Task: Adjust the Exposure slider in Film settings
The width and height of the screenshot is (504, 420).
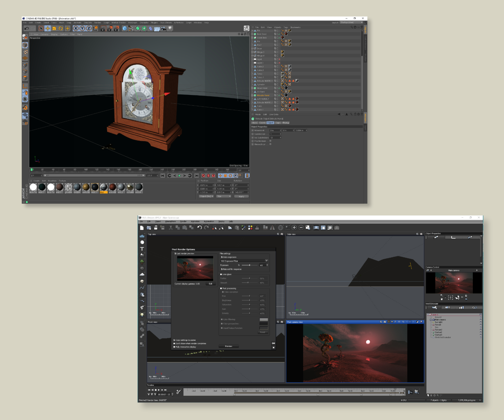Action: [x=249, y=265]
